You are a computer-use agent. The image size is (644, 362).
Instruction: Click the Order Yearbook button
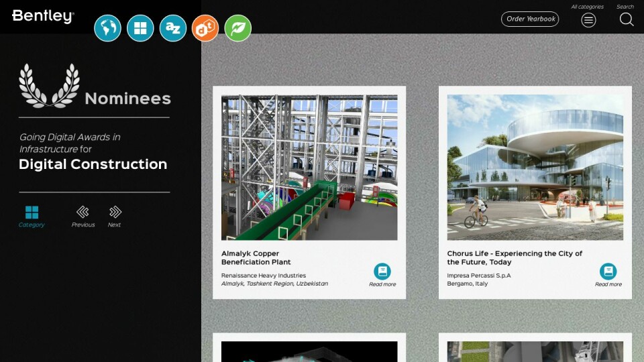pyautogui.click(x=530, y=19)
